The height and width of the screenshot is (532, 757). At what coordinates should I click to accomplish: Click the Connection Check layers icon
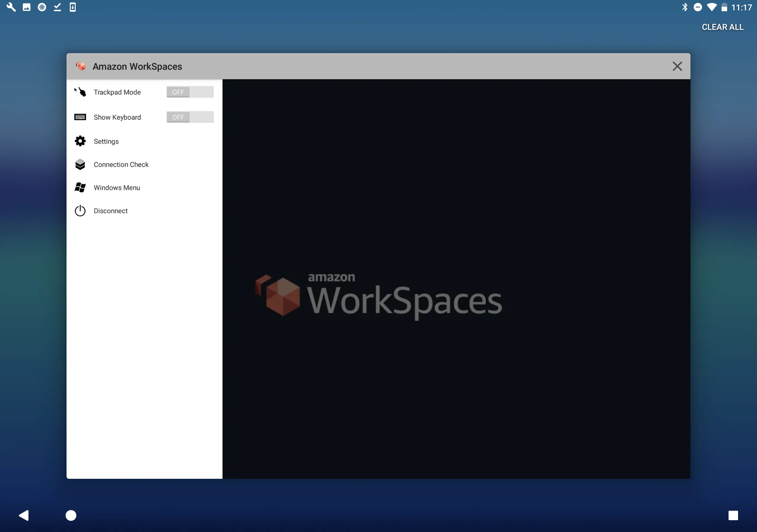pos(80,164)
